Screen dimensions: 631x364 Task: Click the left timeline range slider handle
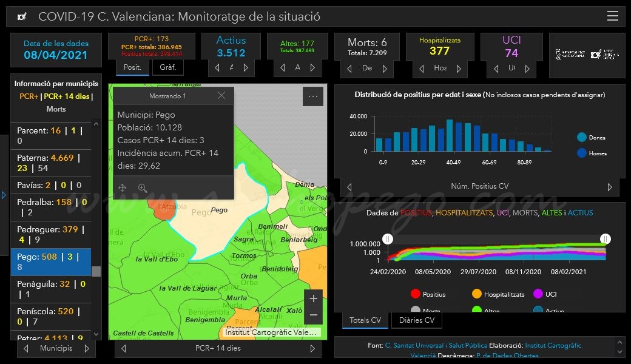pyautogui.click(x=388, y=239)
